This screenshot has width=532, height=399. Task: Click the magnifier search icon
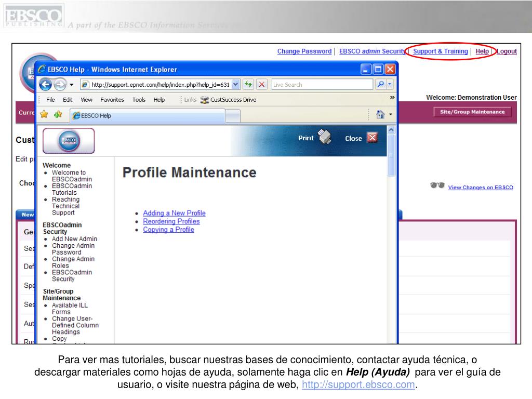click(381, 84)
